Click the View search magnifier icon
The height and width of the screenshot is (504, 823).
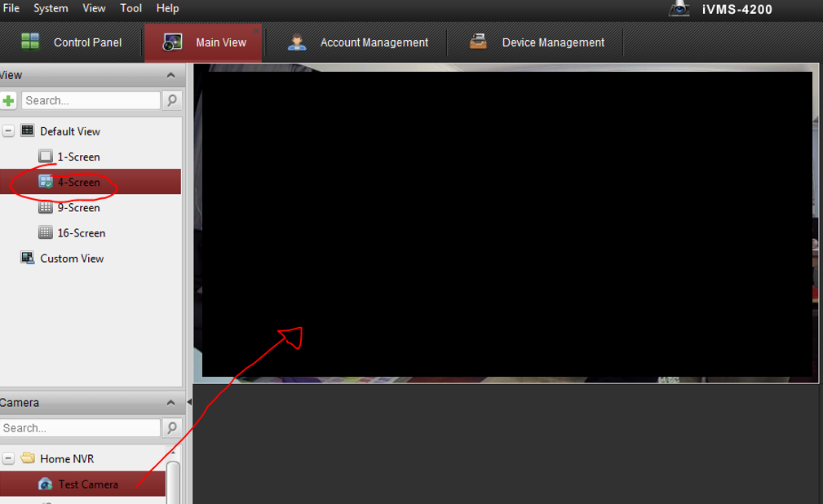[x=172, y=100]
